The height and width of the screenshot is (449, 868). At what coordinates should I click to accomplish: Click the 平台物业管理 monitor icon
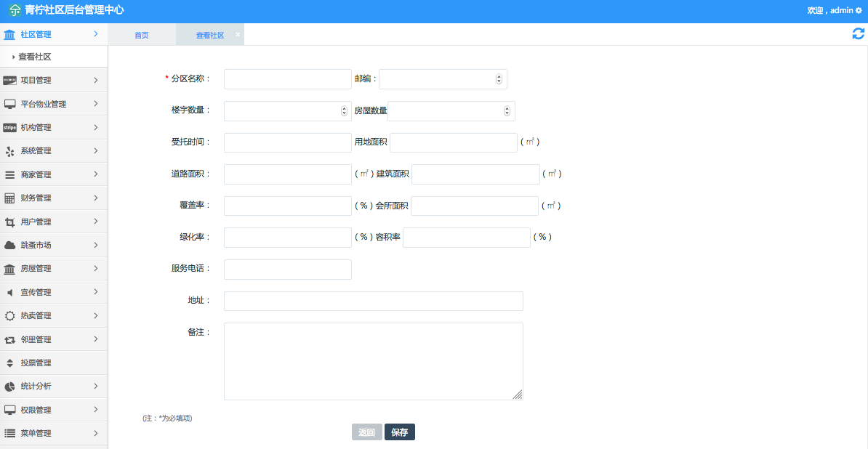(9, 104)
